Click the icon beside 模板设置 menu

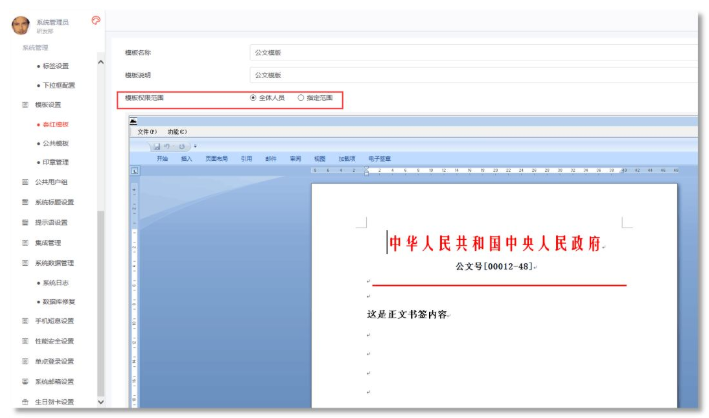25,104
